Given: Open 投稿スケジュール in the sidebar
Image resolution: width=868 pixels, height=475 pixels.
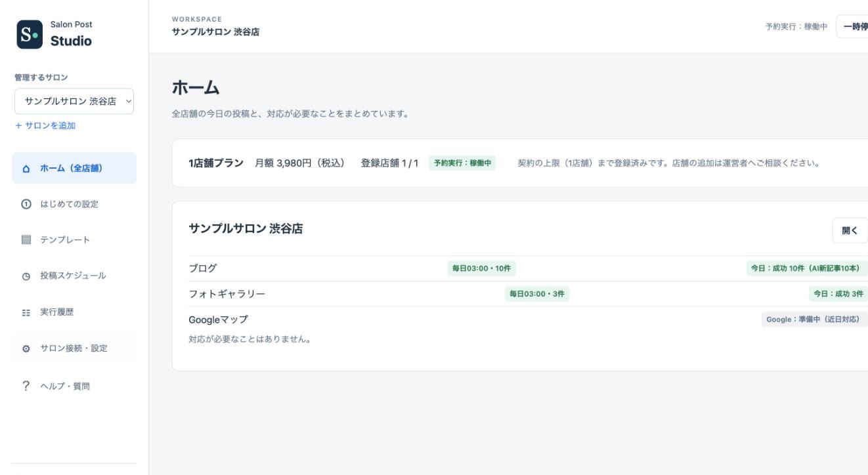Looking at the screenshot, I should [x=74, y=276].
